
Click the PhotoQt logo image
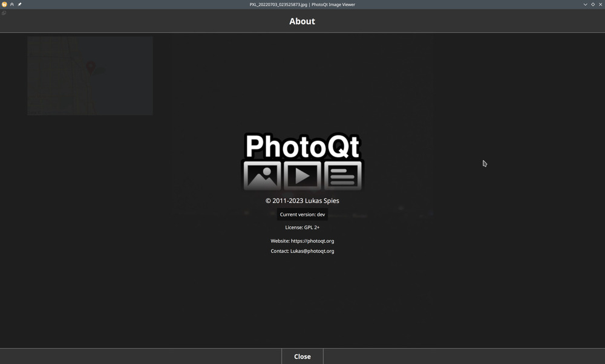point(302,162)
